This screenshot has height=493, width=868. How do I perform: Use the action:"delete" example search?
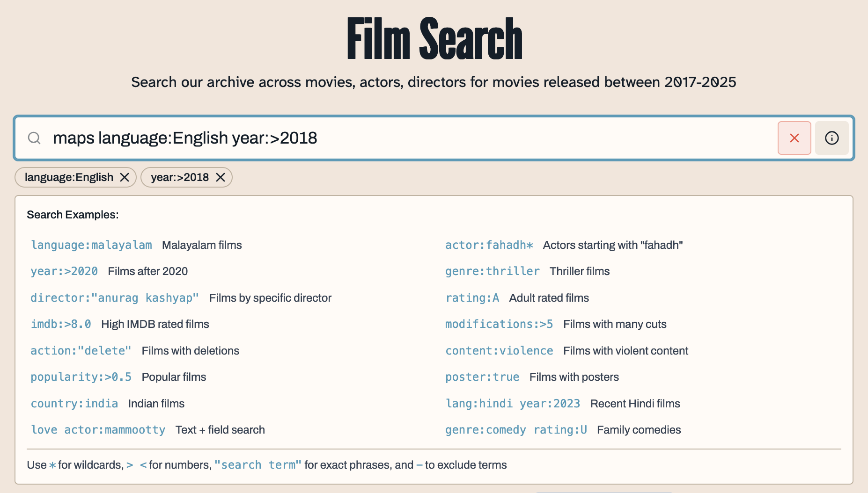(x=81, y=351)
